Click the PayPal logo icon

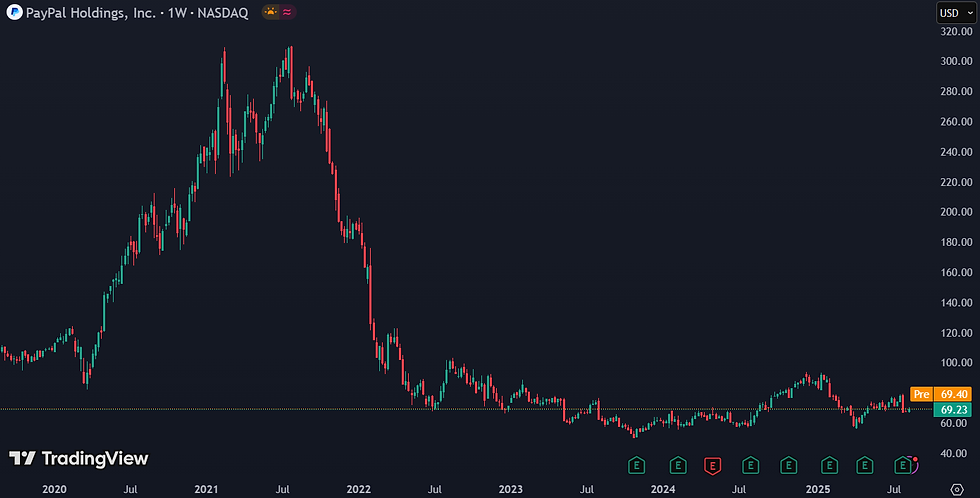pyautogui.click(x=14, y=12)
